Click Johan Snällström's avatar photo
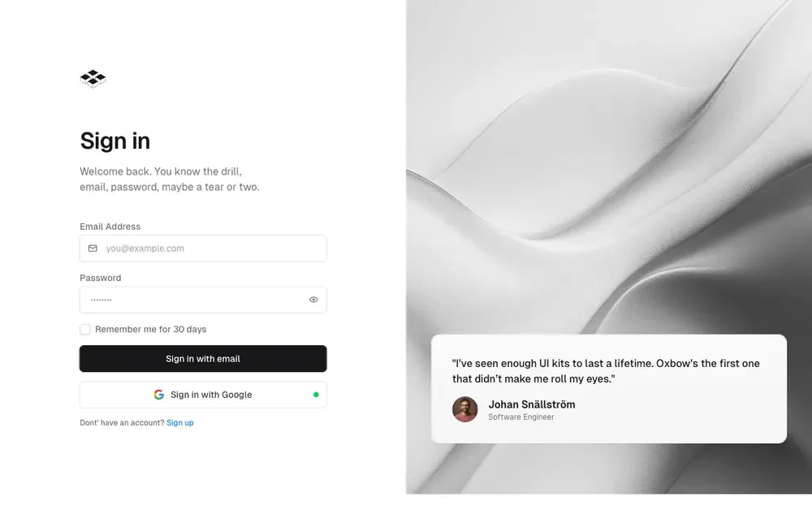This screenshot has width=812, height=510. (465, 409)
